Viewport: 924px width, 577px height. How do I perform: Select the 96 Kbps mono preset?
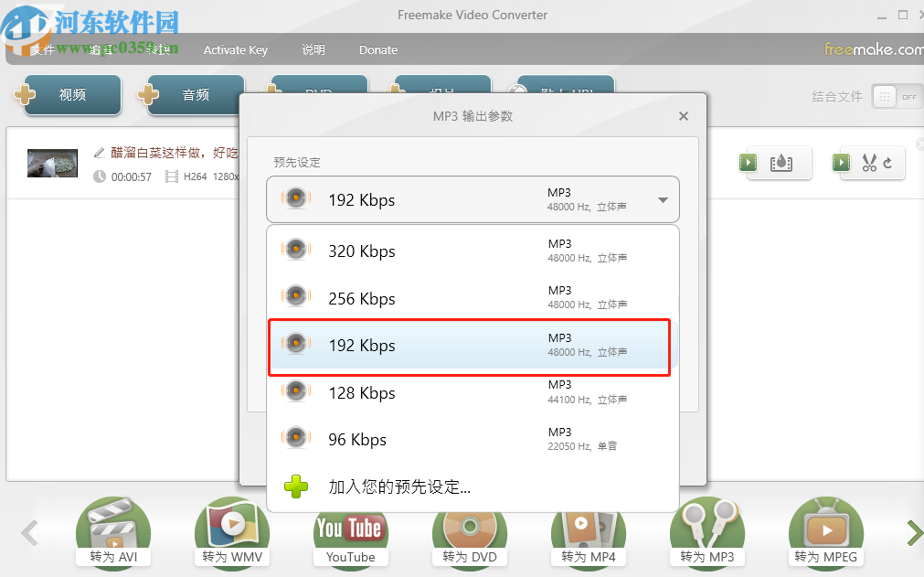(295, 437)
